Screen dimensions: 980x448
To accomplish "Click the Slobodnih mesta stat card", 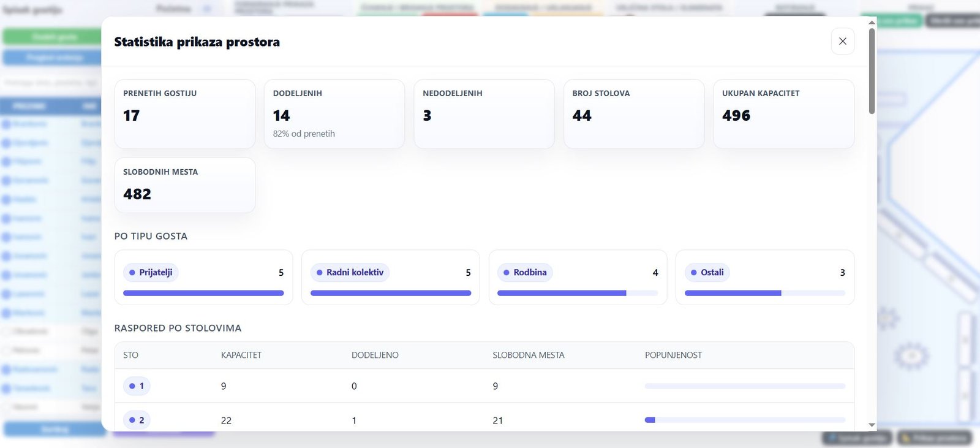I will pos(184,185).
